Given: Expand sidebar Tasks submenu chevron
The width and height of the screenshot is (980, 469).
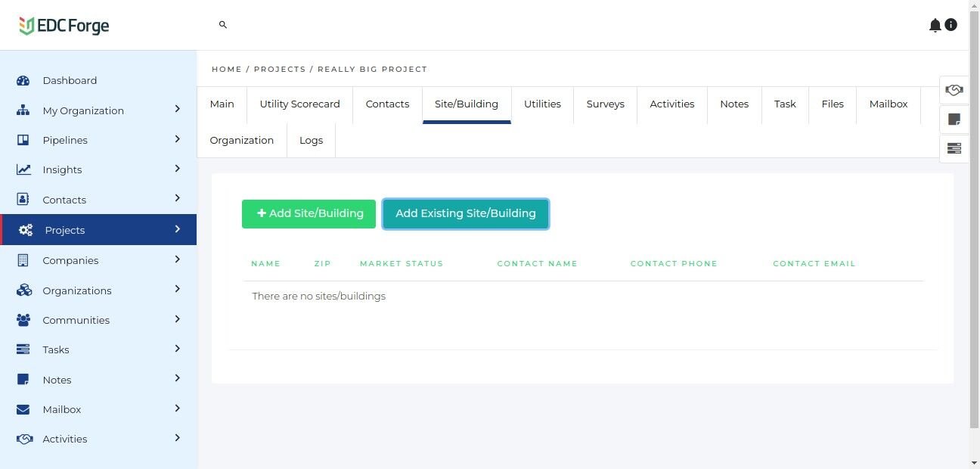Looking at the screenshot, I should coord(178,348).
